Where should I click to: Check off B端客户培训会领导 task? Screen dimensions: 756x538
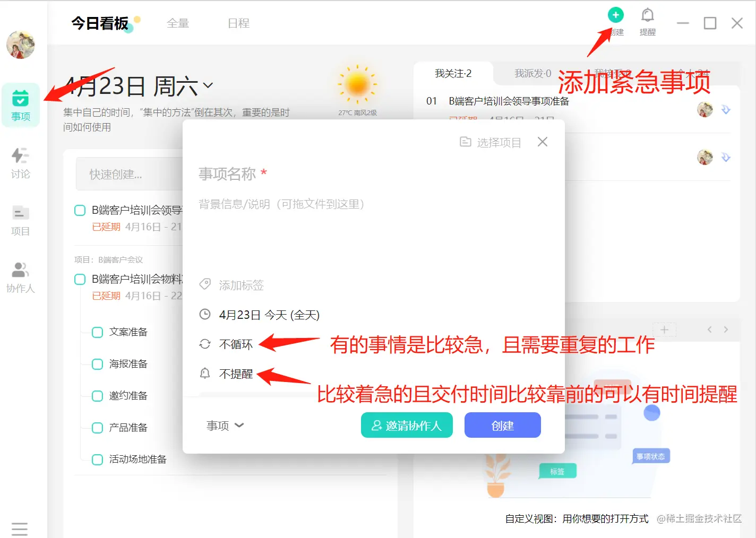[x=80, y=210]
